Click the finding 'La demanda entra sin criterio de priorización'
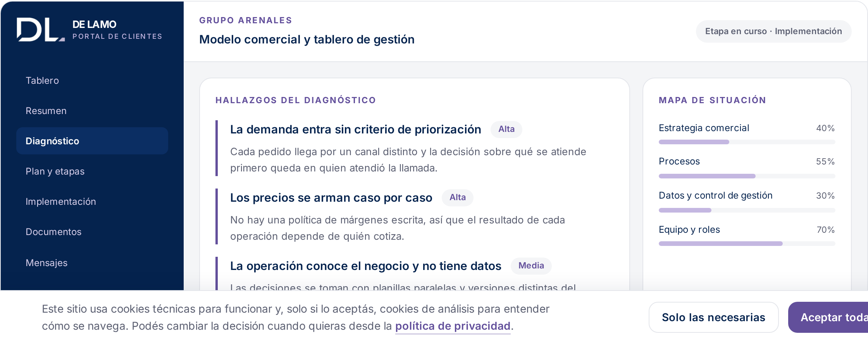This screenshot has width=868, height=346. coord(355,129)
